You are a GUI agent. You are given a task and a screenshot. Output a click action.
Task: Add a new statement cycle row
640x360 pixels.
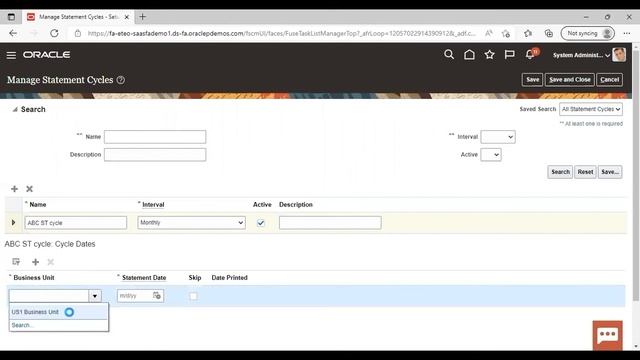[x=14, y=189]
